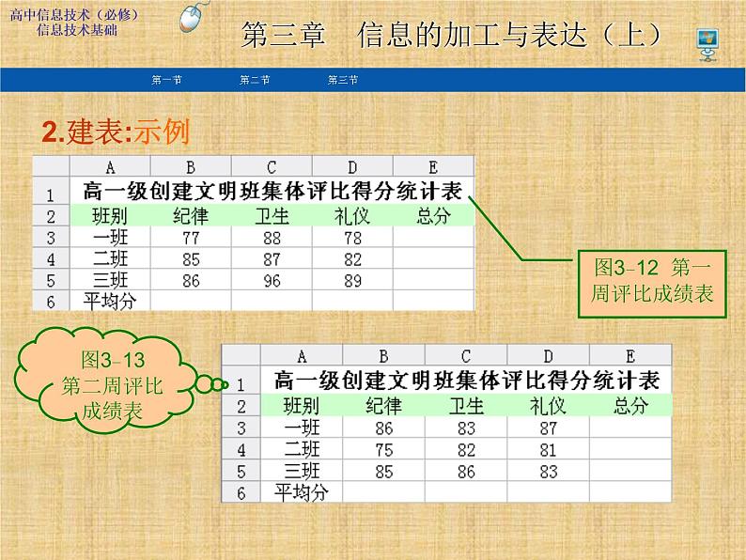Select cell with value 81
Image resolution: width=746 pixels, height=560 pixels.
coord(548,450)
